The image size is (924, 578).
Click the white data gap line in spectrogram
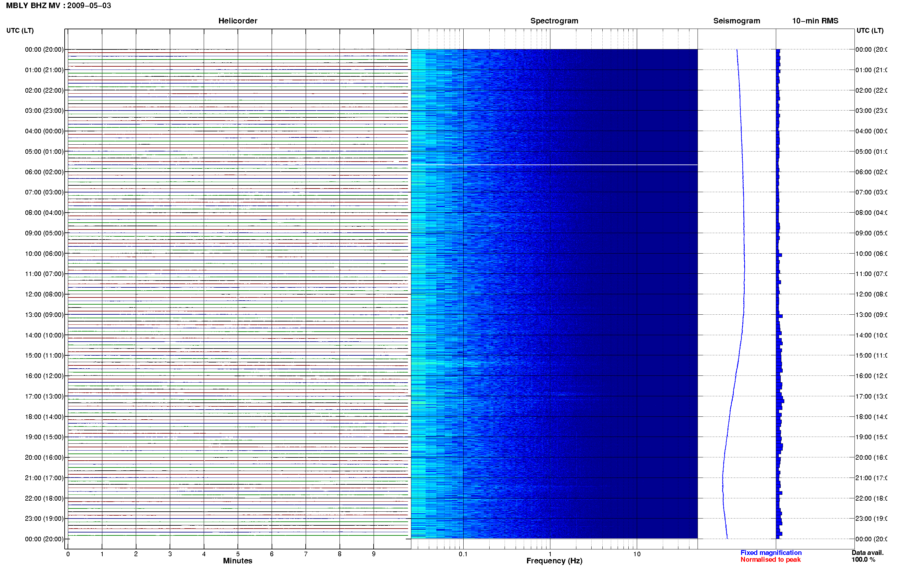[x=554, y=165]
